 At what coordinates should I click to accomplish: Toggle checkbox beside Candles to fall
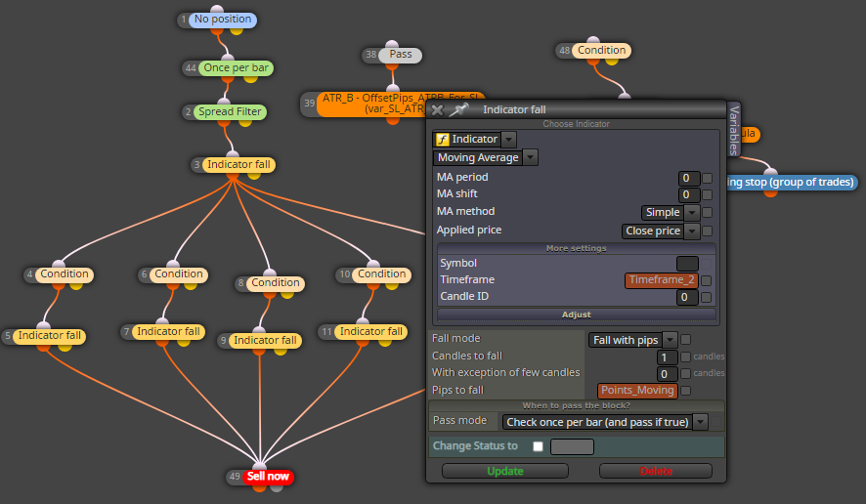(x=685, y=357)
